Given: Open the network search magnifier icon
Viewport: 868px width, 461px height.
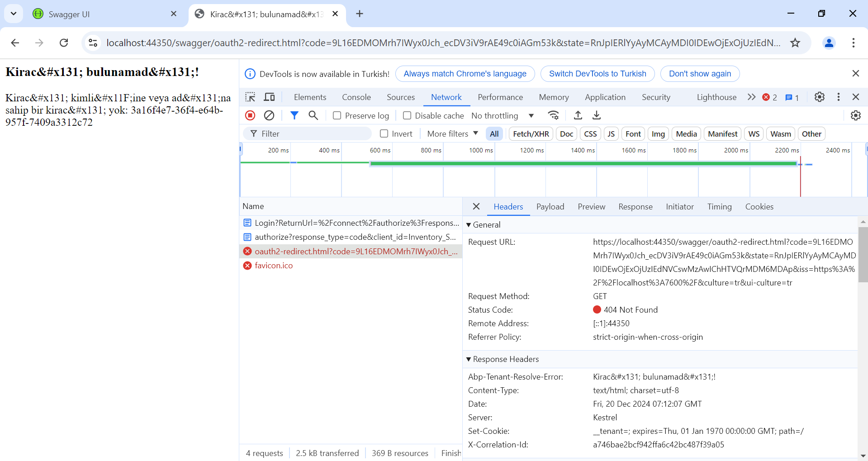Looking at the screenshot, I should (313, 115).
